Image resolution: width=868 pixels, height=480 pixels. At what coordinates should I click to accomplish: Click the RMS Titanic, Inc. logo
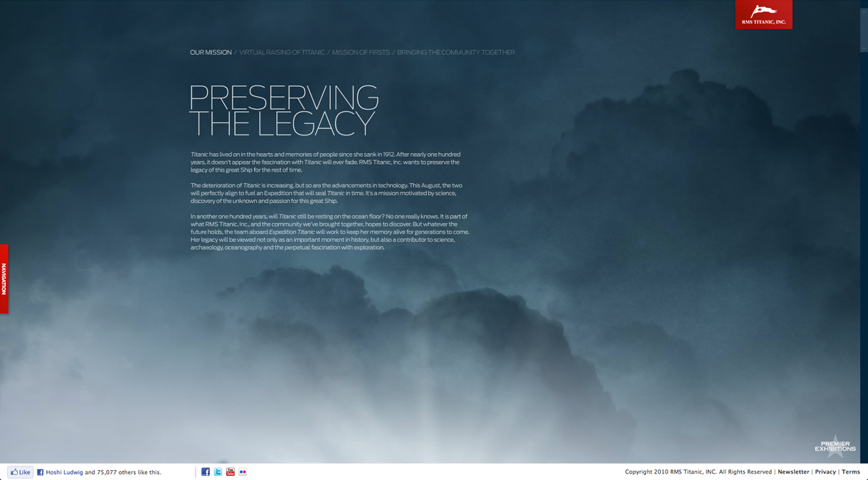tap(763, 14)
